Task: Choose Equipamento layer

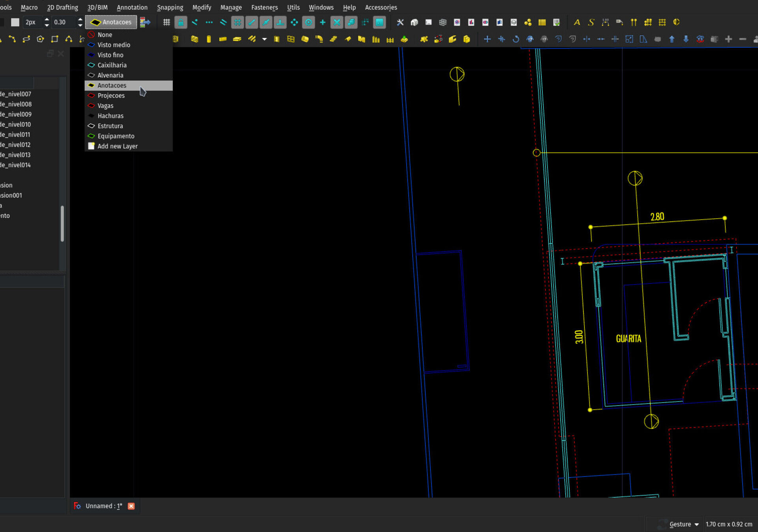Action: 129,136
